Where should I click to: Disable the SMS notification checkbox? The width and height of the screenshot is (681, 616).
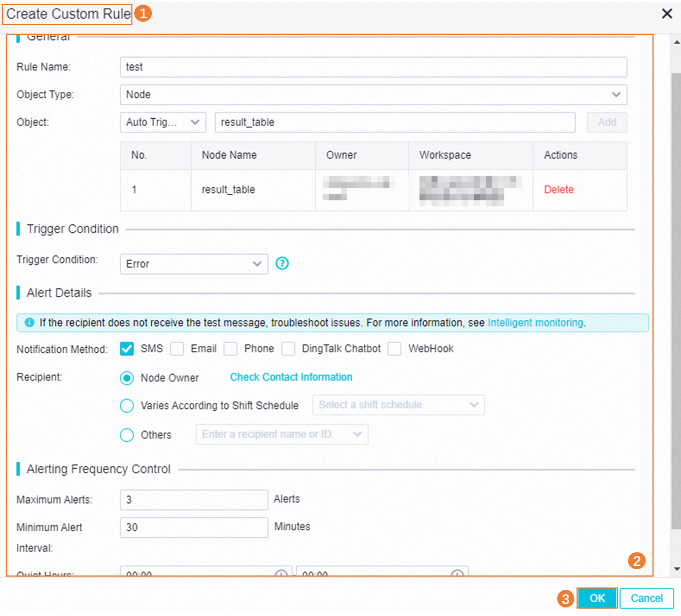127,349
